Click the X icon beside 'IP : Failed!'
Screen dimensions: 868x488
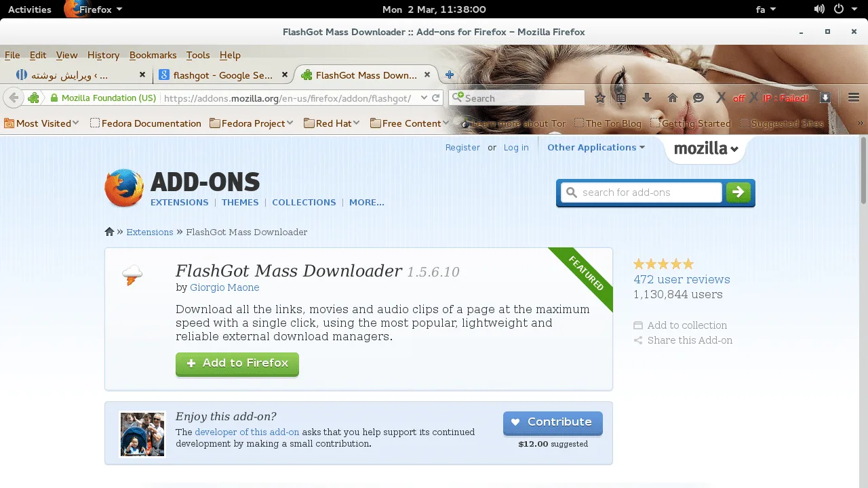point(753,98)
